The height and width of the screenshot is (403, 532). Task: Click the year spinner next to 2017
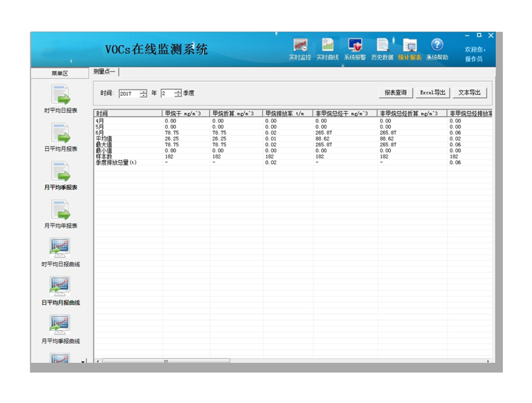(x=144, y=93)
